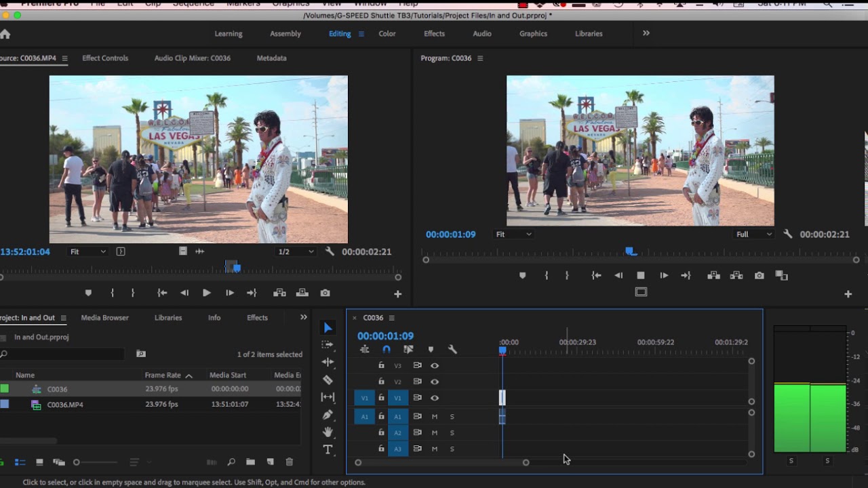
Task: Stop playback in Program monitor
Action: point(641,275)
